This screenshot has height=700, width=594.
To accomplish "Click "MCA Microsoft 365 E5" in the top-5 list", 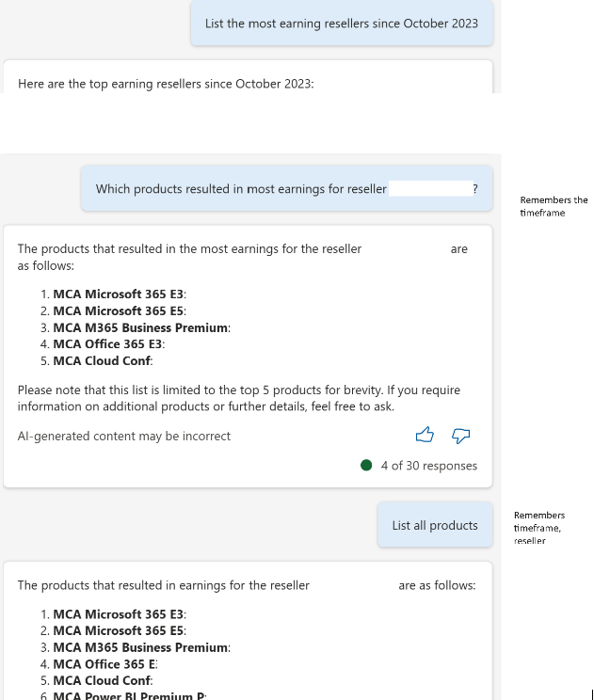I will click(x=119, y=310).
